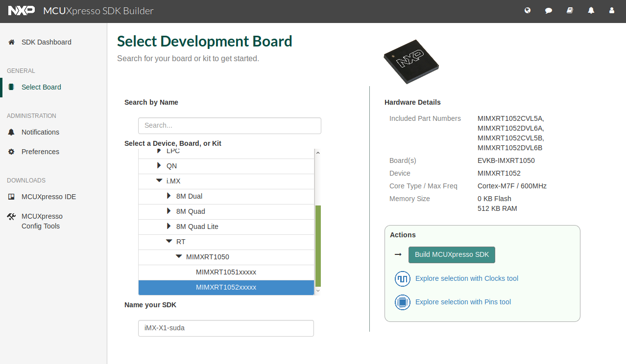The height and width of the screenshot is (364, 626).
Task: Click the Select Board chip icon
Action: (x=11, y=87)
